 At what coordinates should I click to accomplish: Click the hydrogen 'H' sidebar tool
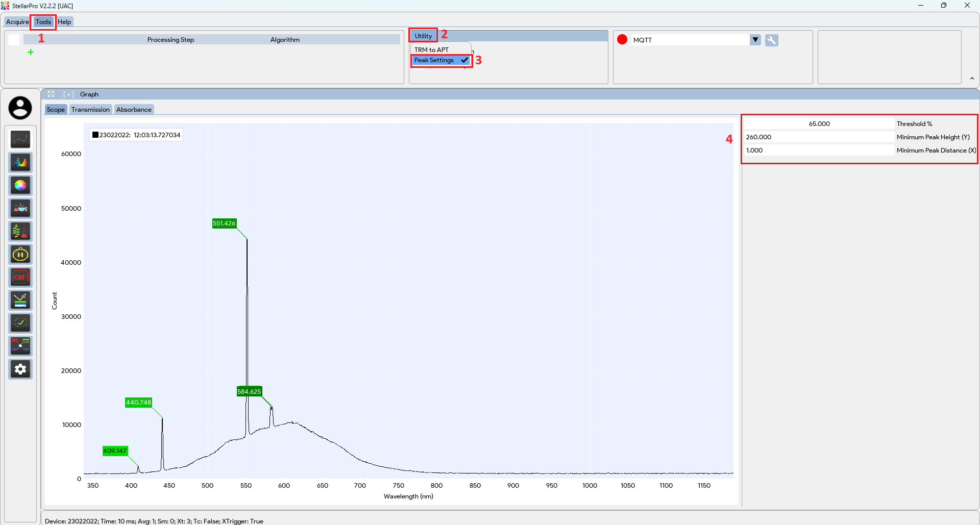pos(20,254)
